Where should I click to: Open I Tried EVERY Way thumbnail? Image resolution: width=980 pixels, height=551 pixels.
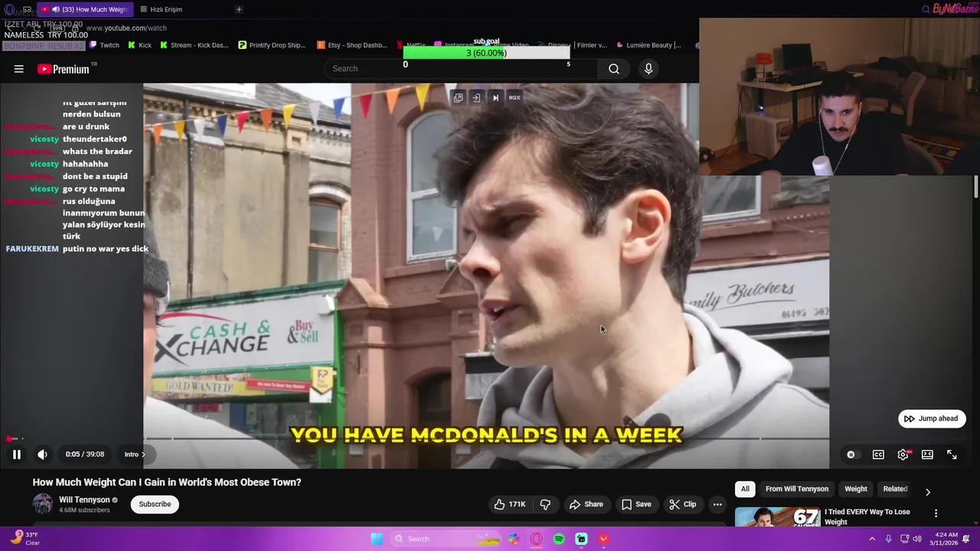tap(777, 517)
